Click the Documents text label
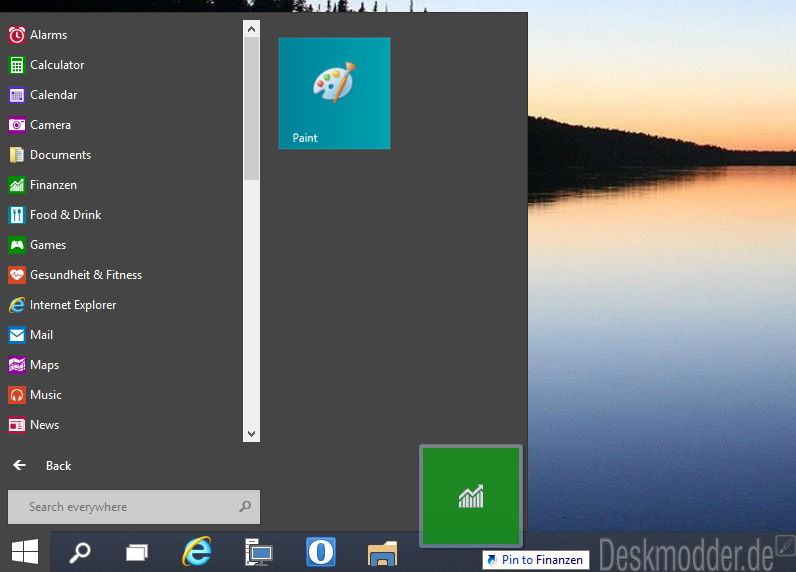The width and height of the screenshot is (796, 572). coord(60,155)
